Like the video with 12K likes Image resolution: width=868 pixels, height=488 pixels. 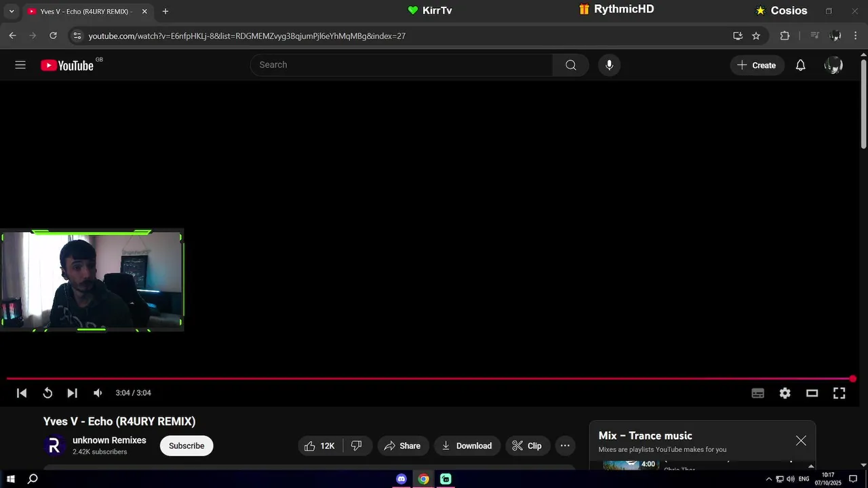point(319,445)
